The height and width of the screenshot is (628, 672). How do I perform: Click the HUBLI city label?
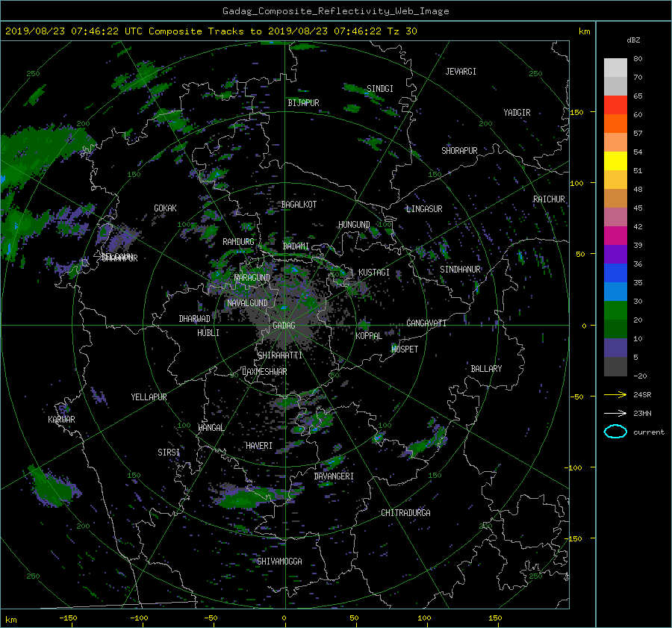click(208, 332)
